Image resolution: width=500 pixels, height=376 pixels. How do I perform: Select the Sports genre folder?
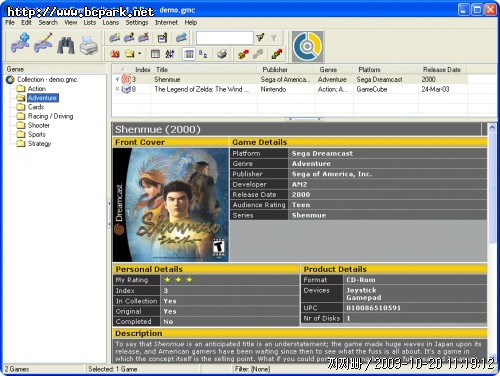pos(37,134)
